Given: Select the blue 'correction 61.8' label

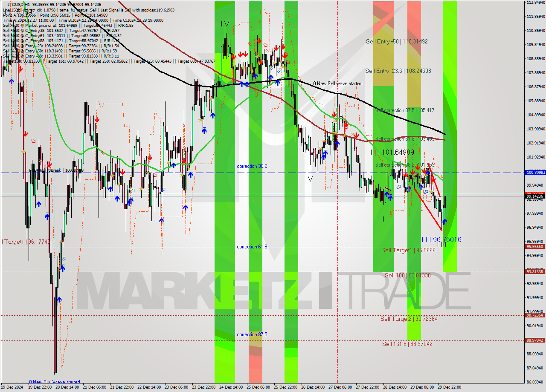Looking at the screenshot, I should tap(252, 247).
